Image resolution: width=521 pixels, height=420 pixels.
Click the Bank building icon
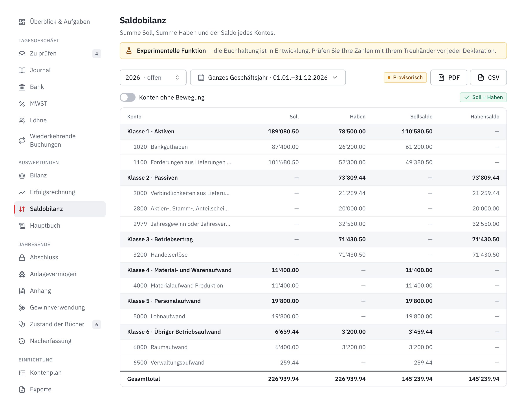22,87
